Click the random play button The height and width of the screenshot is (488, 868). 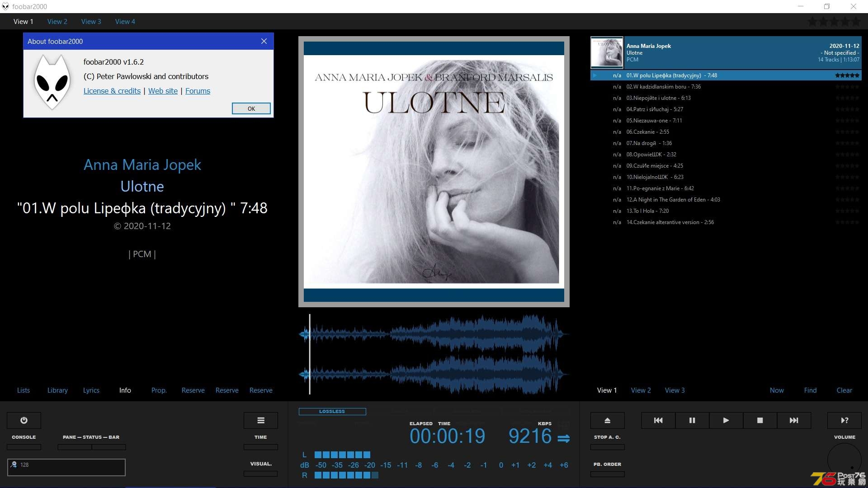coord(844,420)
